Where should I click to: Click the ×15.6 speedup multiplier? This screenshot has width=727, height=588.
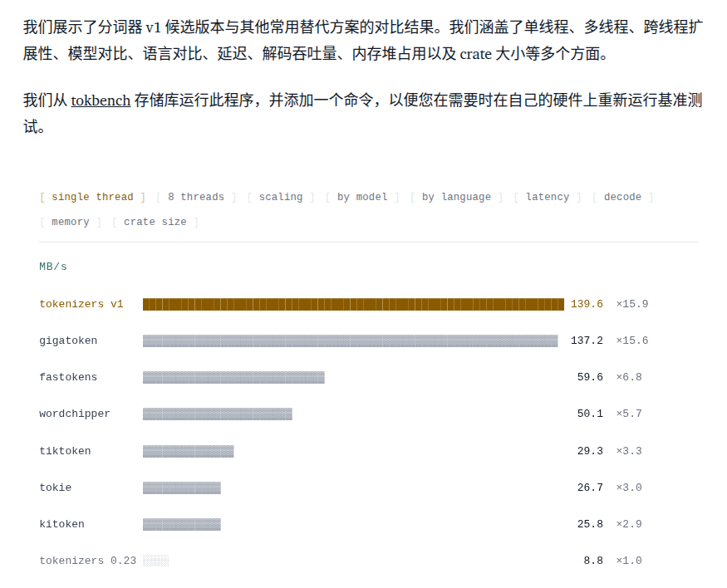(x=632, y=341)
